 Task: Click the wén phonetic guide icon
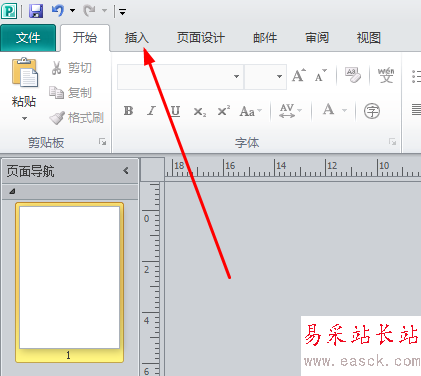click(x=386, y=75)
